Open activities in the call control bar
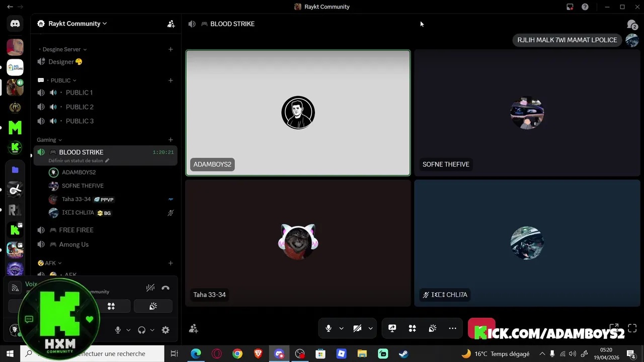This screenshot has width=644, height=362. [412, 328]
